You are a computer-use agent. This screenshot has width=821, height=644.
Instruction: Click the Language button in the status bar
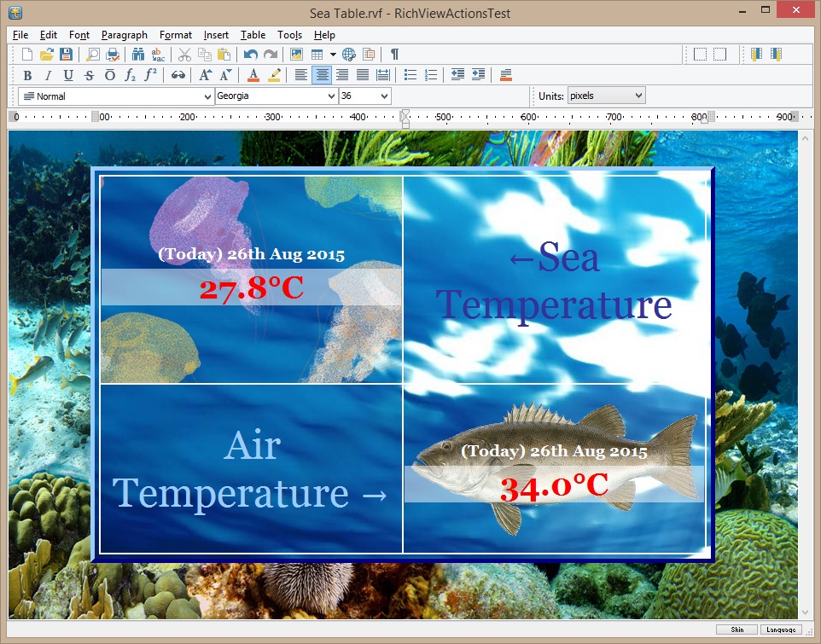pos(780,629)
